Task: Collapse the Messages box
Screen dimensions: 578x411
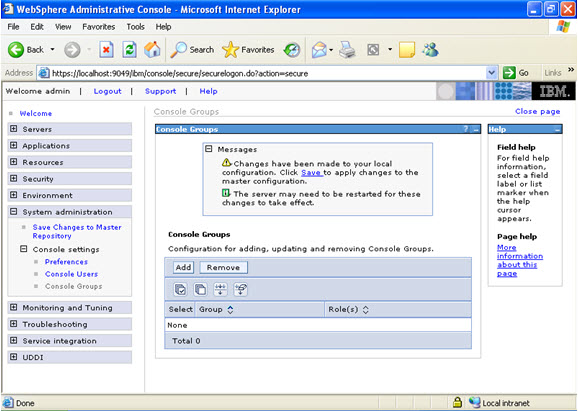Action: pos(209,149)
